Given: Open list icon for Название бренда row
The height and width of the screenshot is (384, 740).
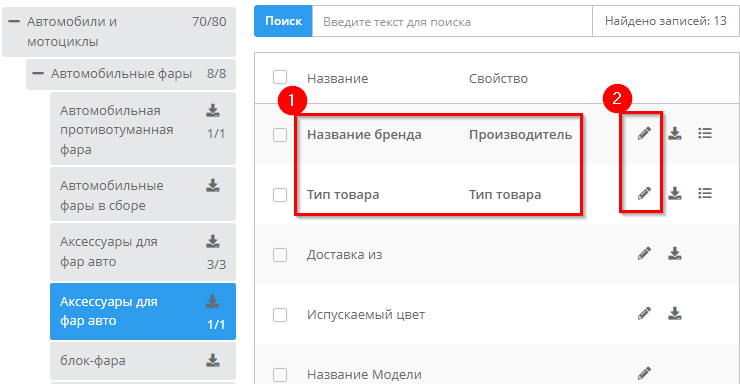Looking at the screenshot, I should point(705,134).
